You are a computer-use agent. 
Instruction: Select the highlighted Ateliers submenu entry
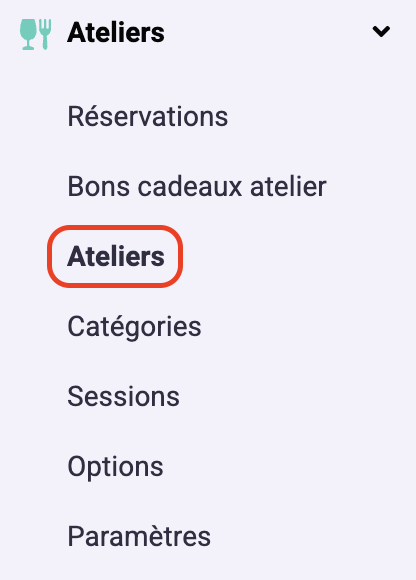(x=116, y=257)
